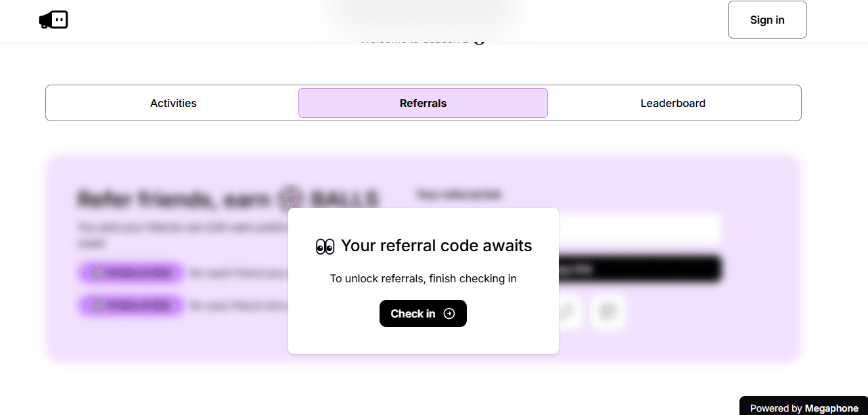Click the megaphone logo in the header
This screenshot has height=415, width=868.
[x=53, y=20]
